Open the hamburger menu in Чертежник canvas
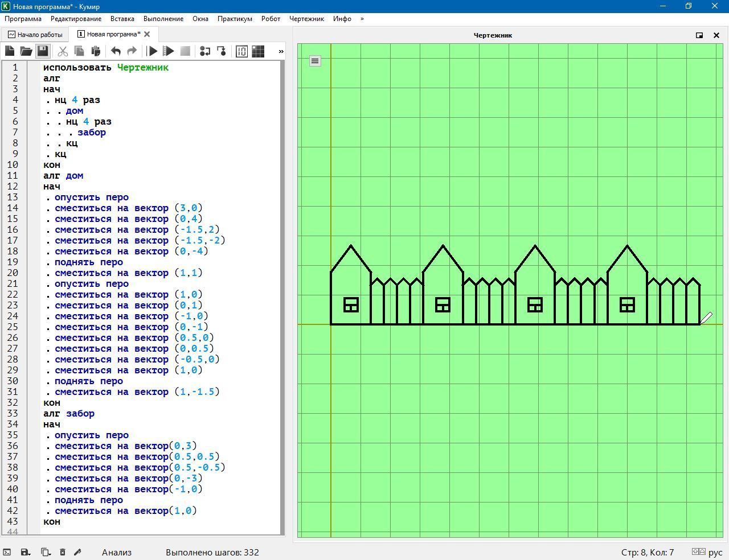Viewport: 729px width, 560px height. [315, 61]
